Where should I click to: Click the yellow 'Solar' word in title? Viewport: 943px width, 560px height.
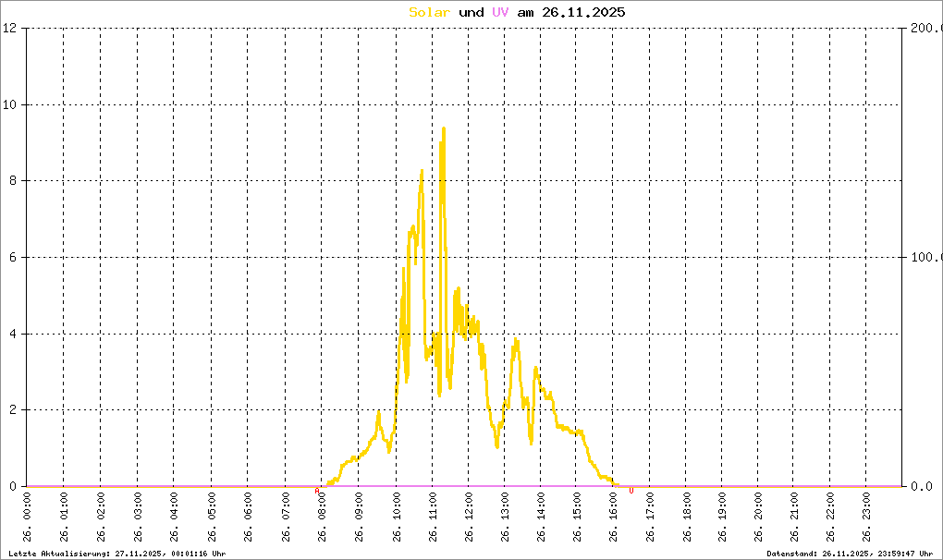tap(429, 12)
